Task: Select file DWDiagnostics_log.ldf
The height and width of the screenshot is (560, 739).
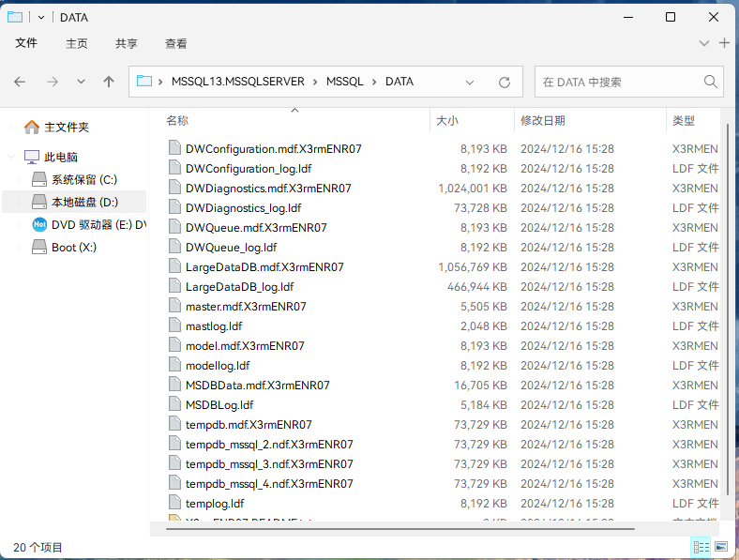Action: tap(243, 208)
